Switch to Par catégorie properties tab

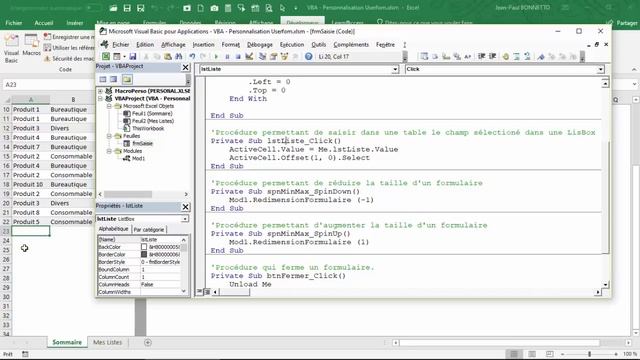pos(149,229)
